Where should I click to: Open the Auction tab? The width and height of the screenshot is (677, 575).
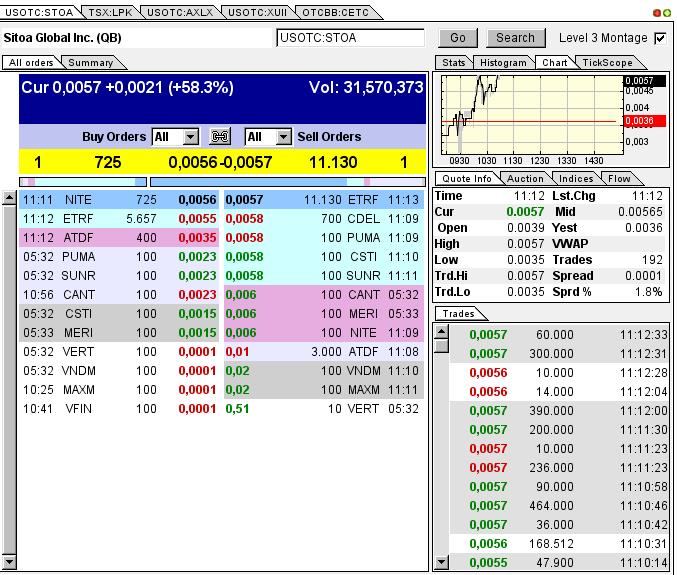point(525,179)
